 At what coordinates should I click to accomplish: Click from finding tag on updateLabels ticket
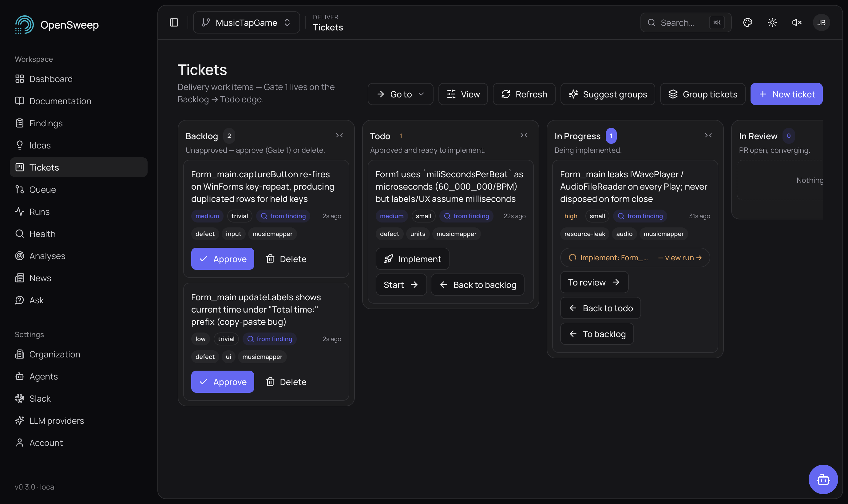click(x=269, y=339)
